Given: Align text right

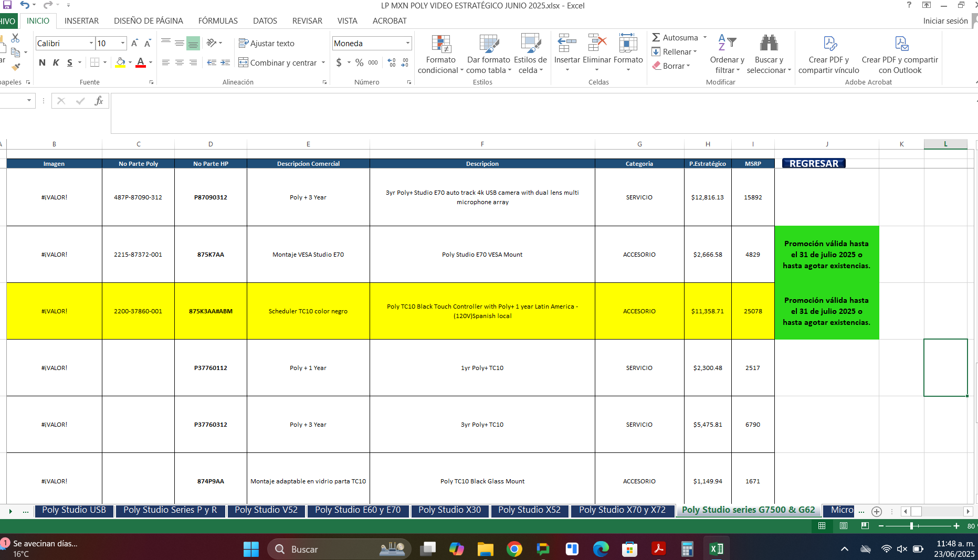Looking at the screenshot, I should coord(193,62).
